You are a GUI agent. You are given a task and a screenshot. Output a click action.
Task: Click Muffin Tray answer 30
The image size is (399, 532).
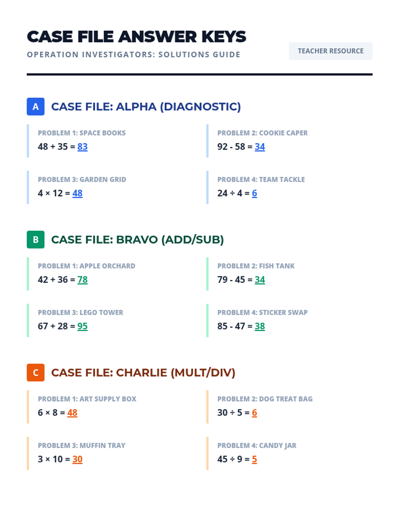pos(77,459)
